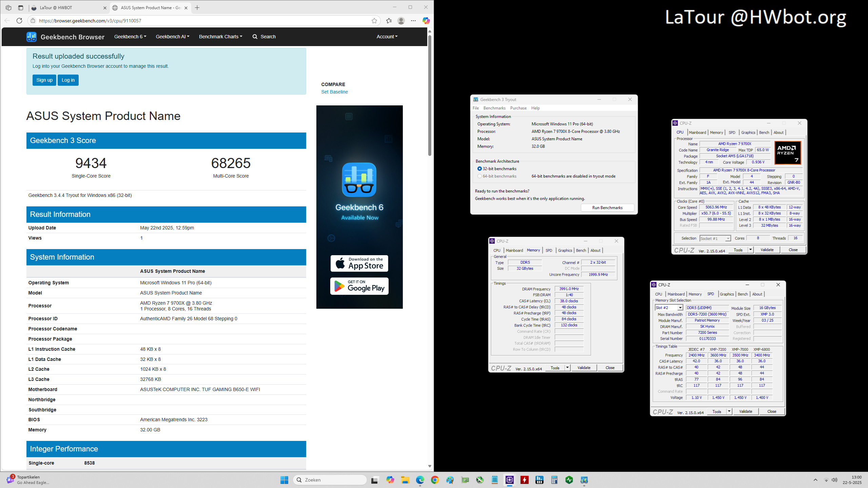Open the browser favorites list icon
Screen dimensions: 868x488
[389, 21]
